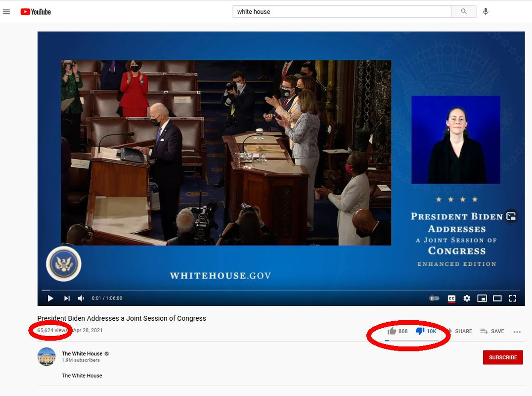The width and height of the screenshot is (532, 396).
Task: Mute the video volume
Action: 81,298
